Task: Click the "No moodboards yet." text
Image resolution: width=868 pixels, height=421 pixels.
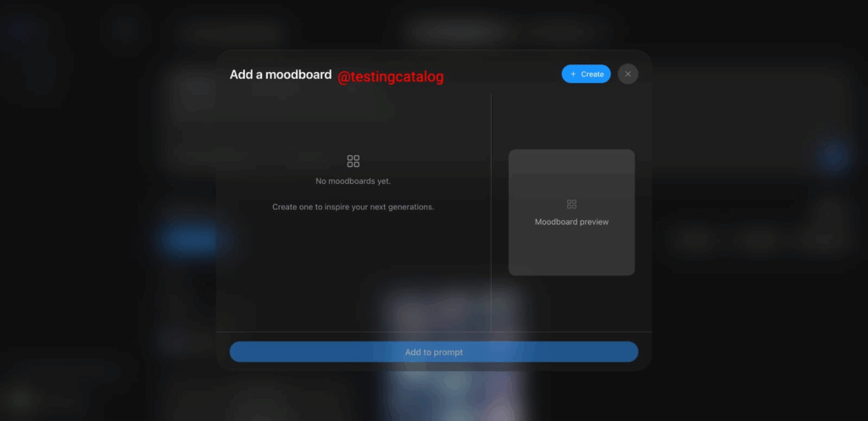Action: (x=353, y=181)
